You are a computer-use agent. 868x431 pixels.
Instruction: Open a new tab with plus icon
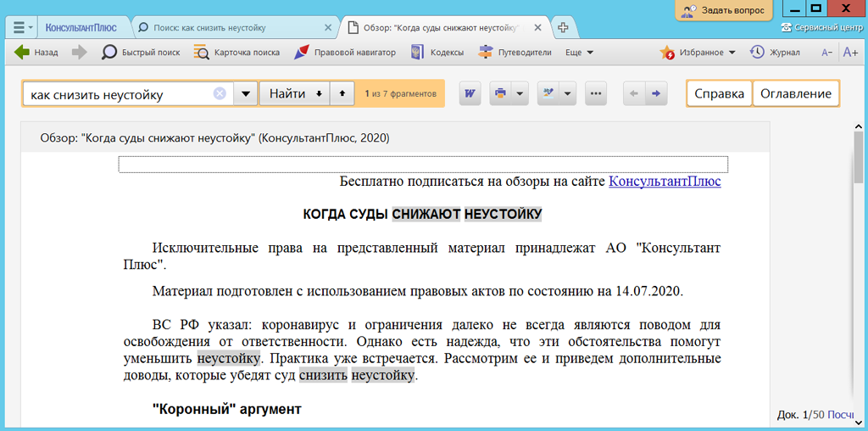coord(563,27)
